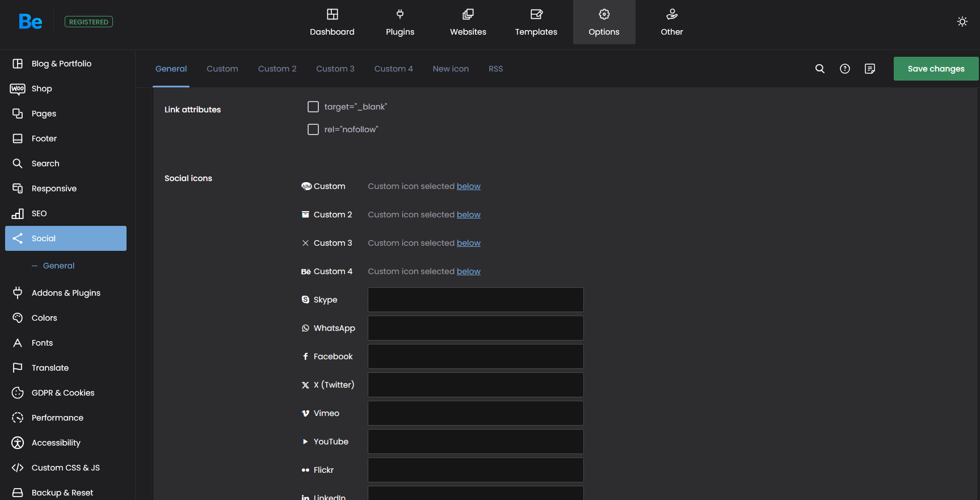
Task: Open Pages settings in sidebar
Action: tap(66, 114)
